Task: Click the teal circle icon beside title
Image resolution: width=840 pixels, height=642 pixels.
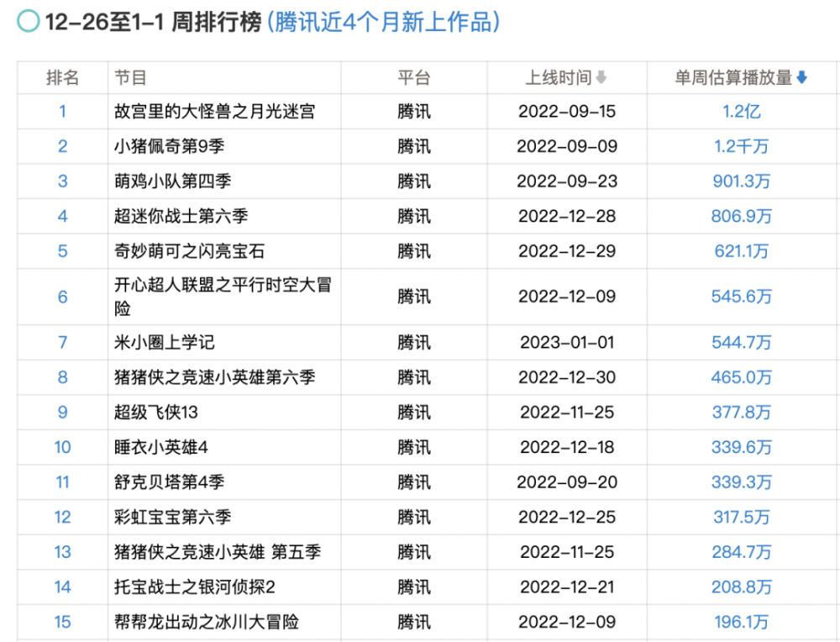Action: pos(29,22)
